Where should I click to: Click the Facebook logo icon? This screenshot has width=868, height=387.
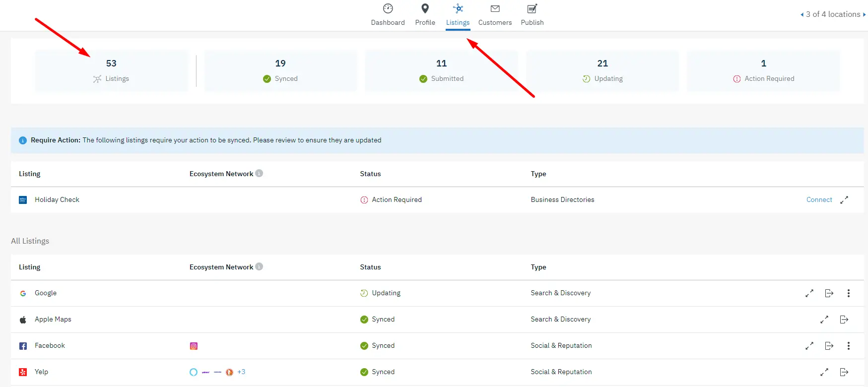coord(23,346)
